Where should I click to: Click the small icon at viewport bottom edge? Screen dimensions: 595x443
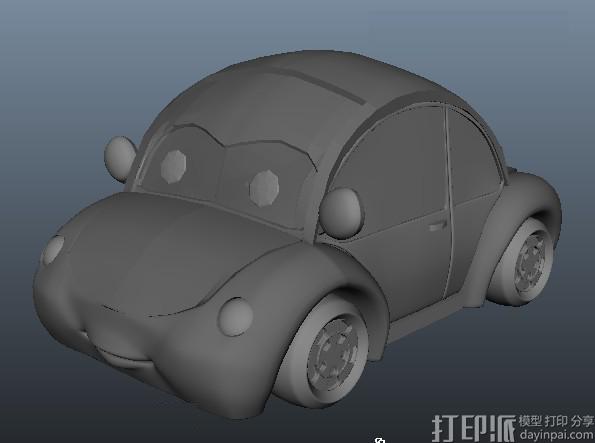(x=380, y=441)
